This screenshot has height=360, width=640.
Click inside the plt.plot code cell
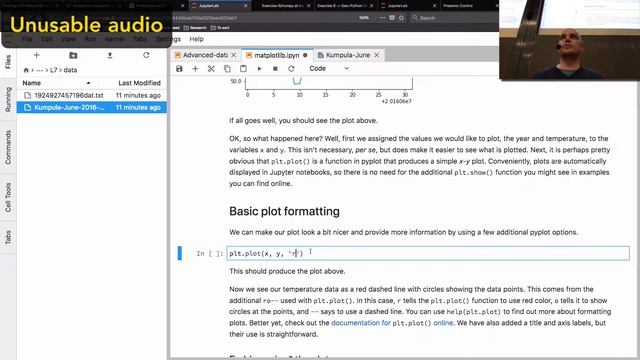pos(428,253)
